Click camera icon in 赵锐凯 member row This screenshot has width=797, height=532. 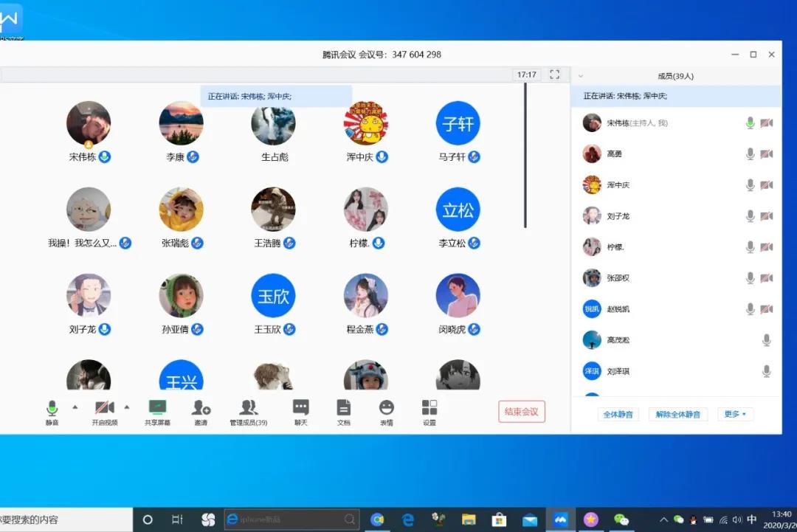coord(767,309)
